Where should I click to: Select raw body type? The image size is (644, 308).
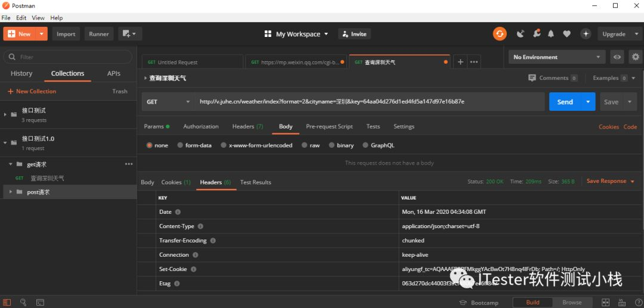304,145
